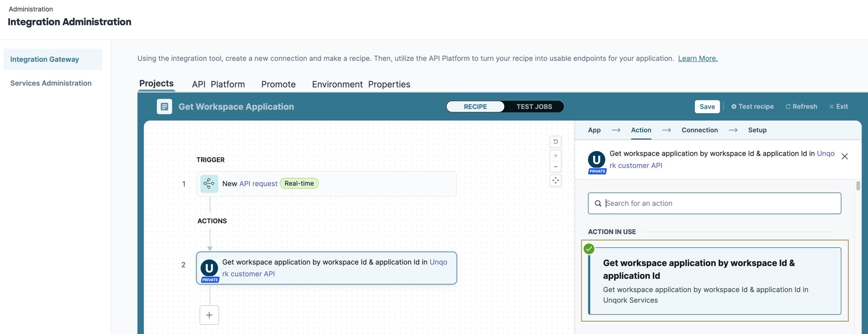The width and height of the screenshot is (868, 334).
Task: Switch to the RECIPE view
Action: pos(475,106)
